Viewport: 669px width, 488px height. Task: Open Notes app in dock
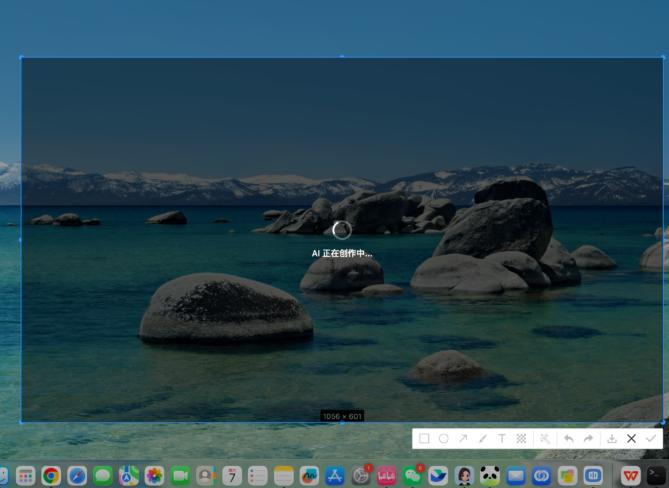[284, 476]
